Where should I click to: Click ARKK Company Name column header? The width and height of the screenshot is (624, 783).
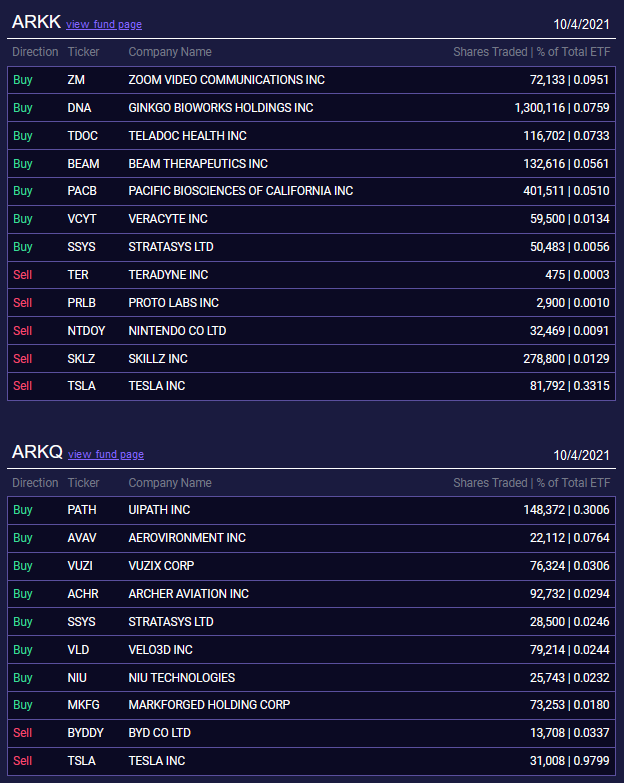170,51
